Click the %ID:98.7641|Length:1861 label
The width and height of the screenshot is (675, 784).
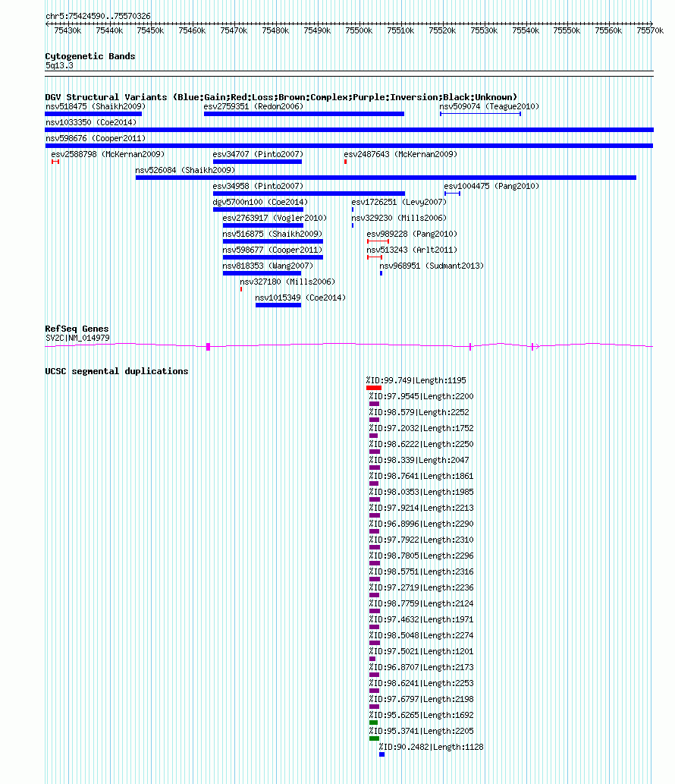click(422, 477)
